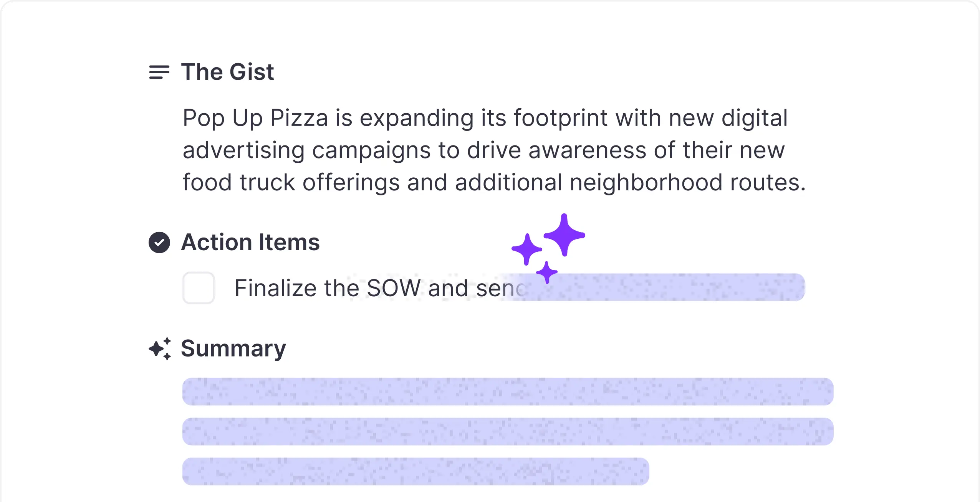Click the first purple loading bar under Summary

[508, 391]
